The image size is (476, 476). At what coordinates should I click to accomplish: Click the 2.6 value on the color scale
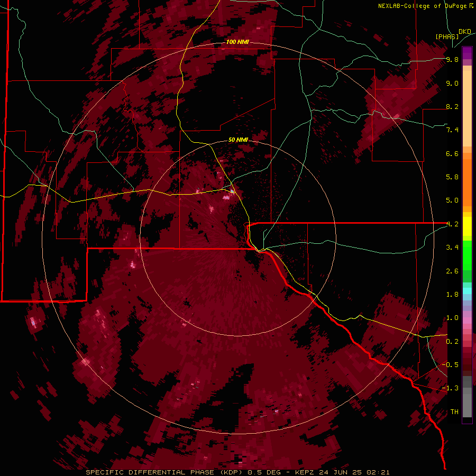pos(452,271)
